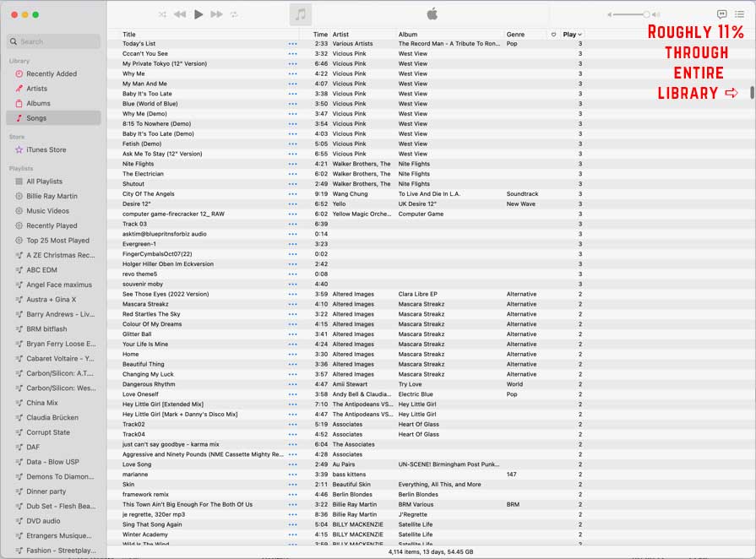Open more options for Nite Flights song
Image resolution: width=756 pixels, height=559 pixels.
coord(292,164)
